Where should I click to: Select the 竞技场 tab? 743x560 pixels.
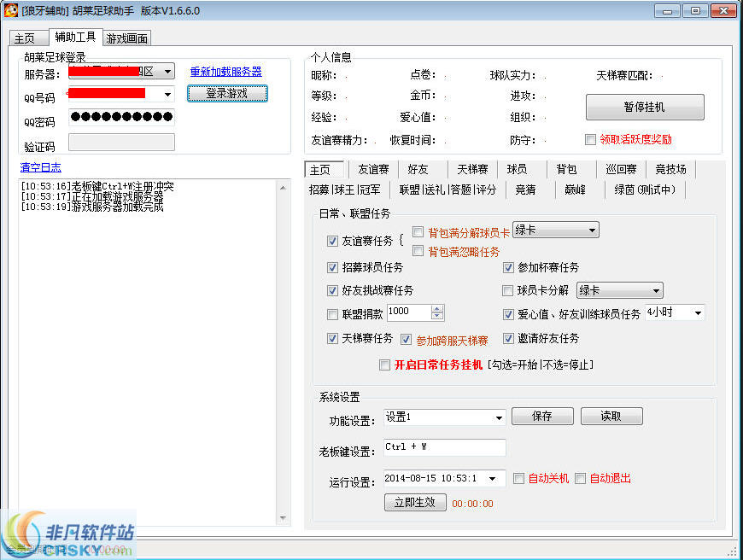[x=670, y=169]
